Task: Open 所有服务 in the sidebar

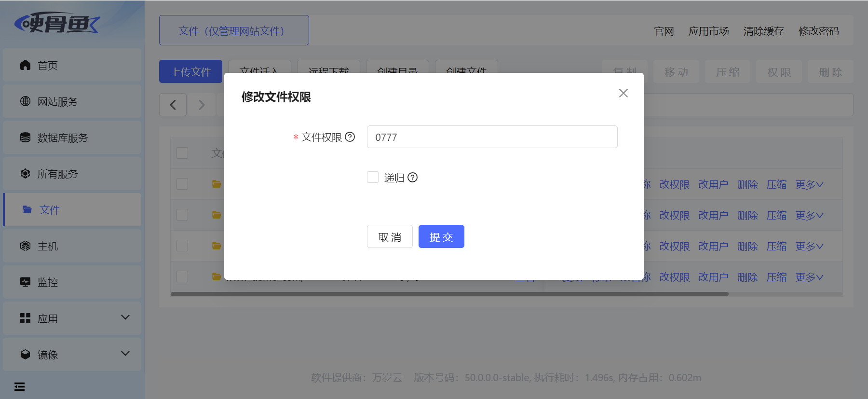Action: tap(72, 174)
